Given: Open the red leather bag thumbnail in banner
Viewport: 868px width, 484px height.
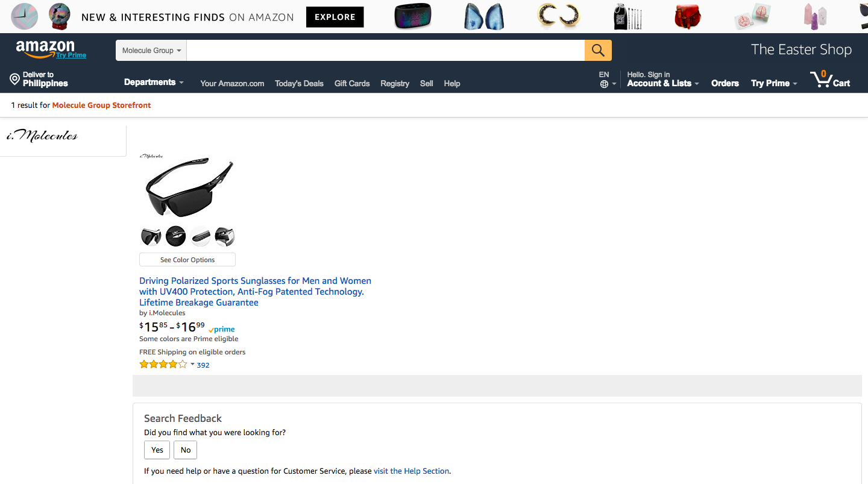Looking at the screenshot, I should point(688,16).
